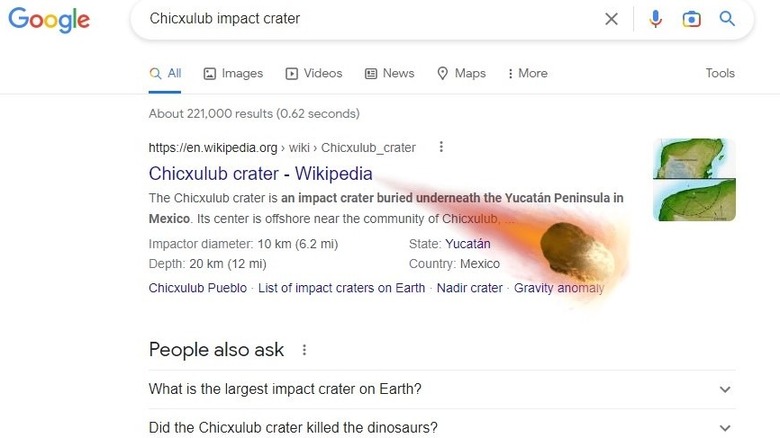Click the Google logo

(x=49, y=20)
